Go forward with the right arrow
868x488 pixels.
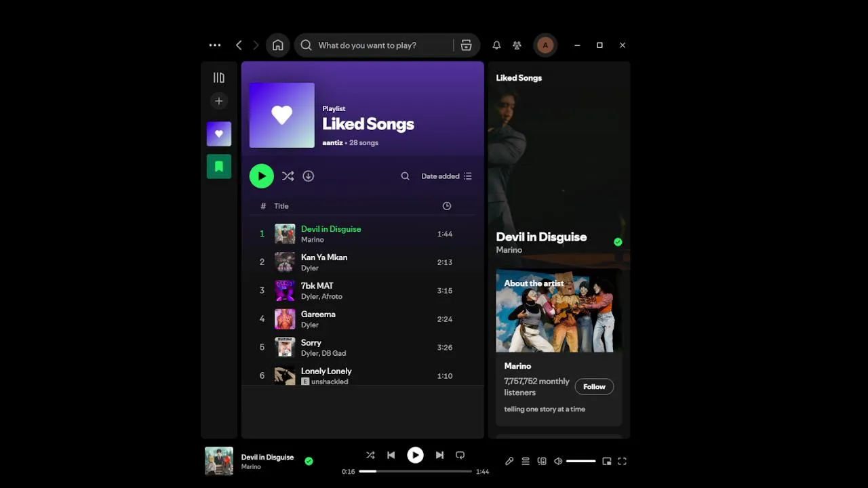(x=256, y=45)
